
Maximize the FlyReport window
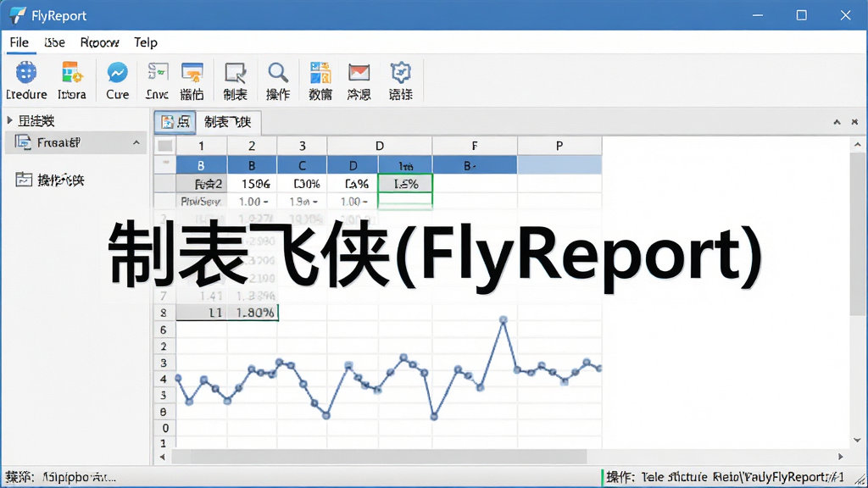click(802, 15)
